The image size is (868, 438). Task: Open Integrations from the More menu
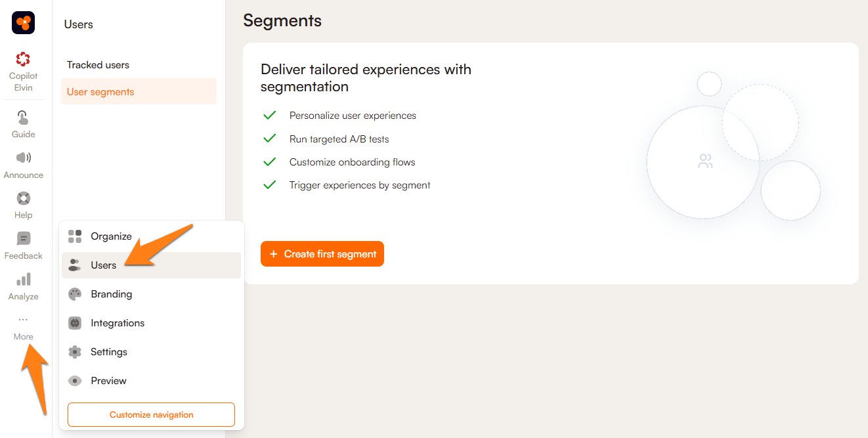coord(118,323)
